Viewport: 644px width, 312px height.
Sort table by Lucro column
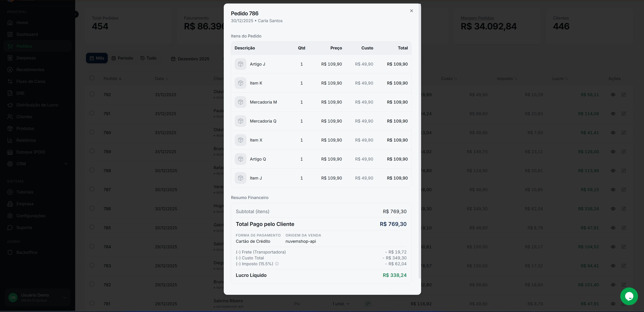coord(560,79)
